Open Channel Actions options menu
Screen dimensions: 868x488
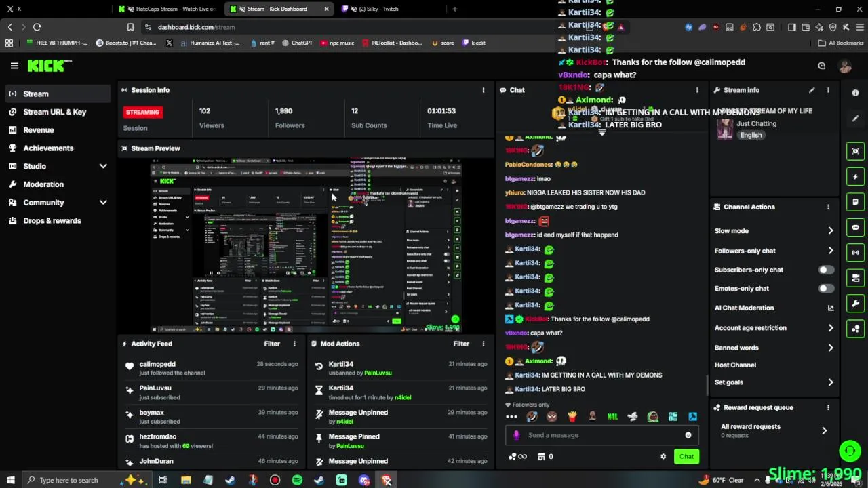point(828,207)
